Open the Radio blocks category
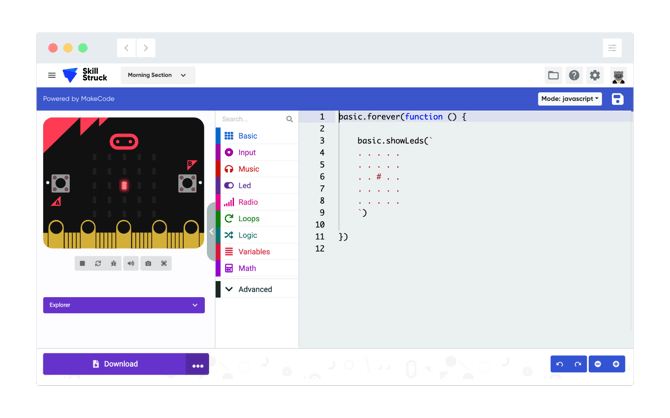 click(248, 202)
